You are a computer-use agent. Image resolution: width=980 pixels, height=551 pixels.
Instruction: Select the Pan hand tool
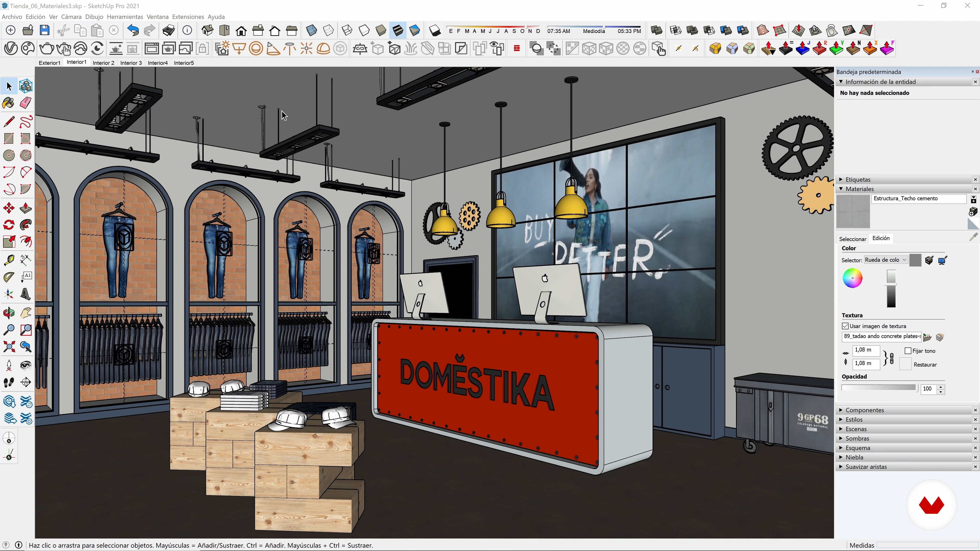(26, 313)
